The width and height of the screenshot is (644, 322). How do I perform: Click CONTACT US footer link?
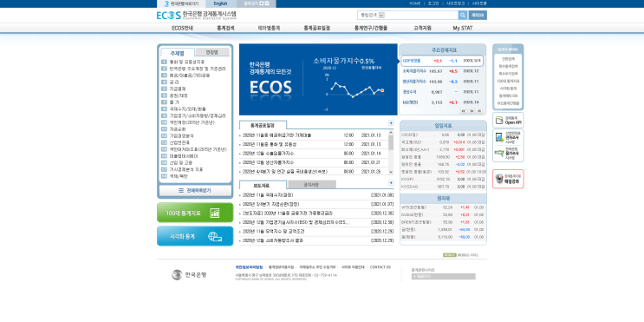coord(381,267)
